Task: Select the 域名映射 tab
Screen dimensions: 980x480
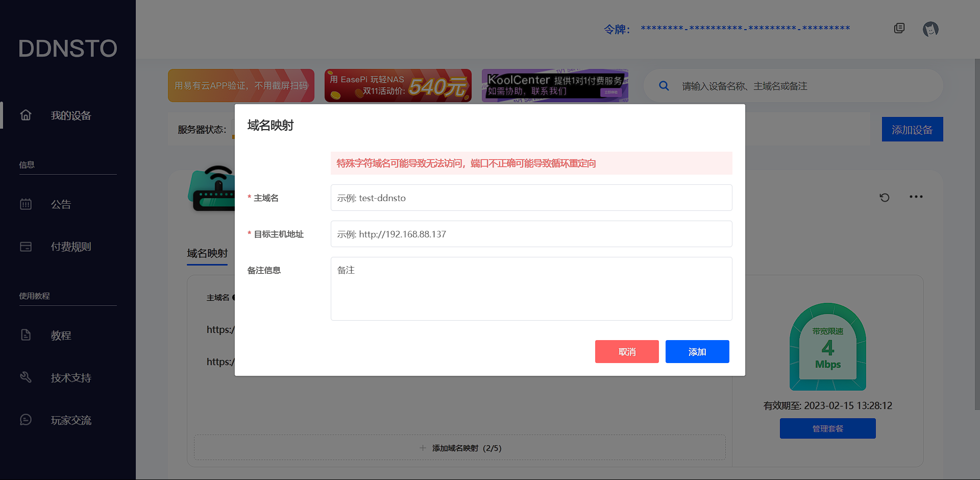Action: coord(207,253)
